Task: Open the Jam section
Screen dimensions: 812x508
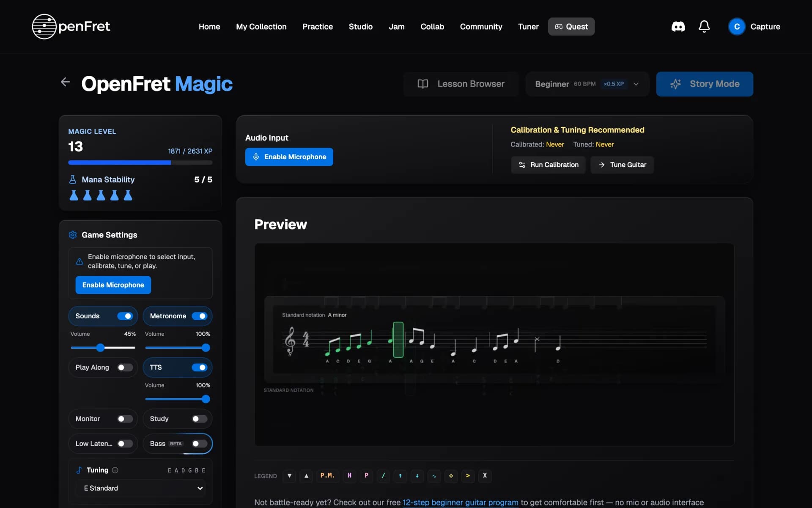Action: (397, 27)
